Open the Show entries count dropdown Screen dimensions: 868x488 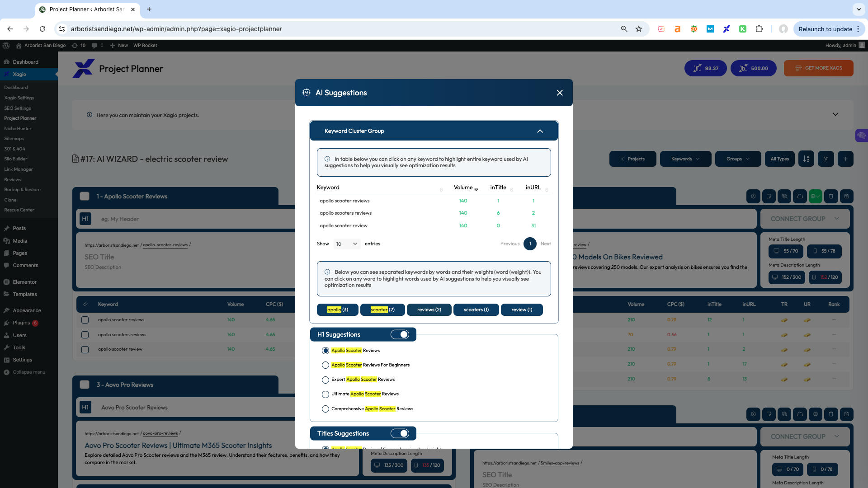click(347, 244)
